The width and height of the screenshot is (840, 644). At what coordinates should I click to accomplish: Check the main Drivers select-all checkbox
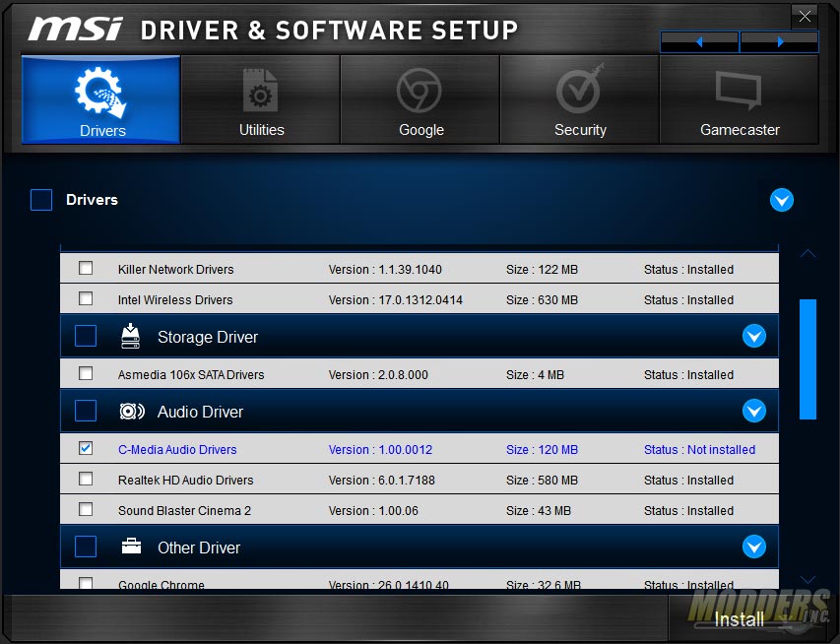pyautogui.click(x=41, y=200)
